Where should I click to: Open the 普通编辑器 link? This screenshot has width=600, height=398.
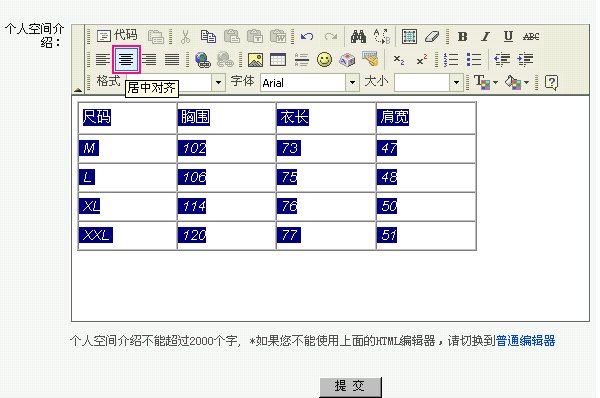point(525,341)
